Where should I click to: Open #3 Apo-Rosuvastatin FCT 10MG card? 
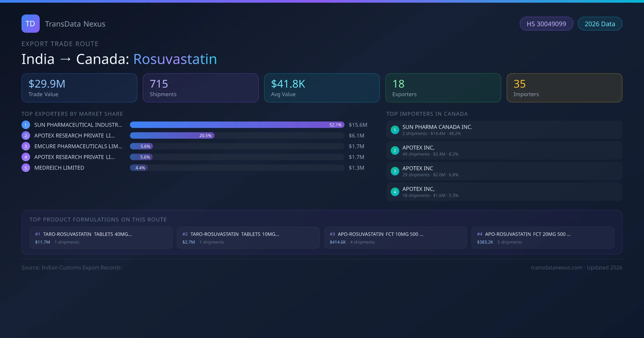coord(395,238)
